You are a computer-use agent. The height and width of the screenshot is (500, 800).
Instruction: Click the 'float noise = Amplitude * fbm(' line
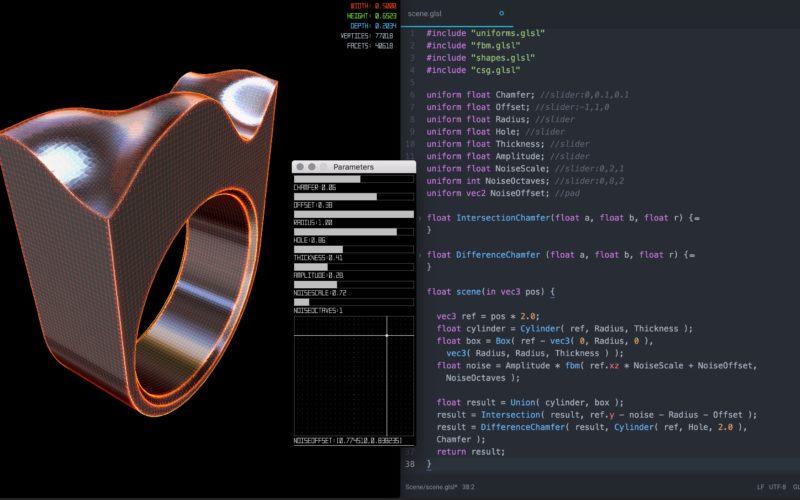pyautogui.click(x=597, y=365)
